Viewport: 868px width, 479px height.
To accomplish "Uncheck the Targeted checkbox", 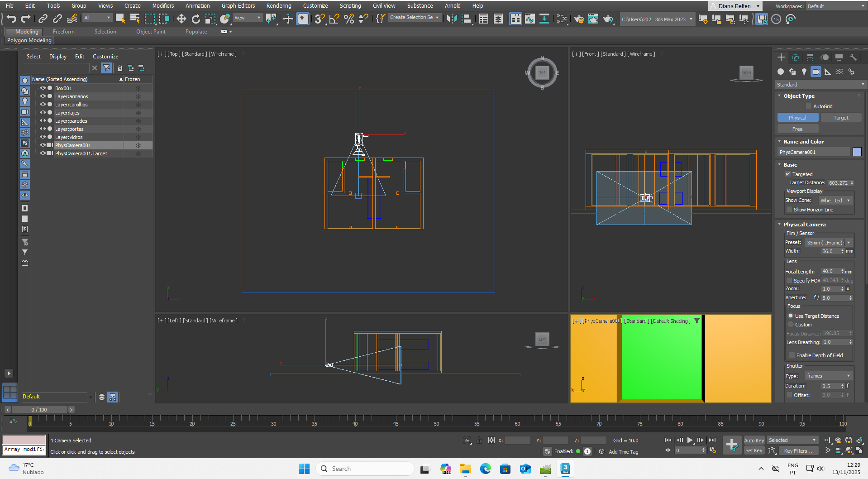I will 788,174.
